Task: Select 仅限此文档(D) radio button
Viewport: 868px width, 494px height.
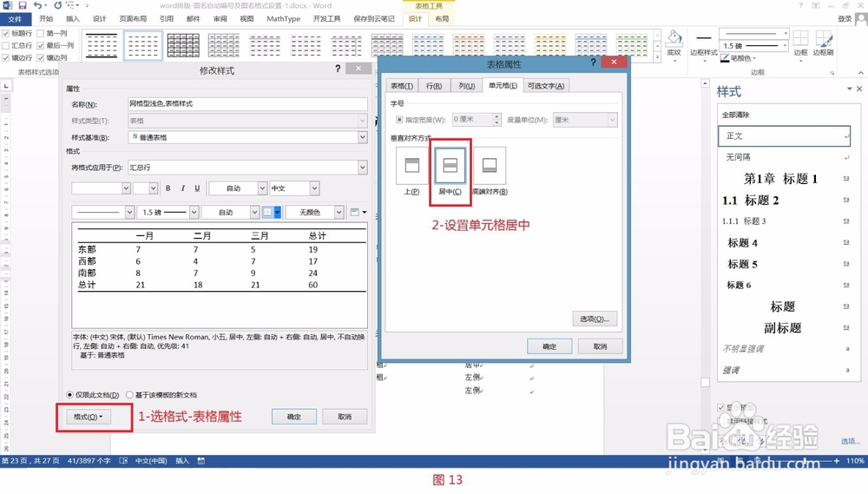Action: pyautogui.click(x=69, y=395)
